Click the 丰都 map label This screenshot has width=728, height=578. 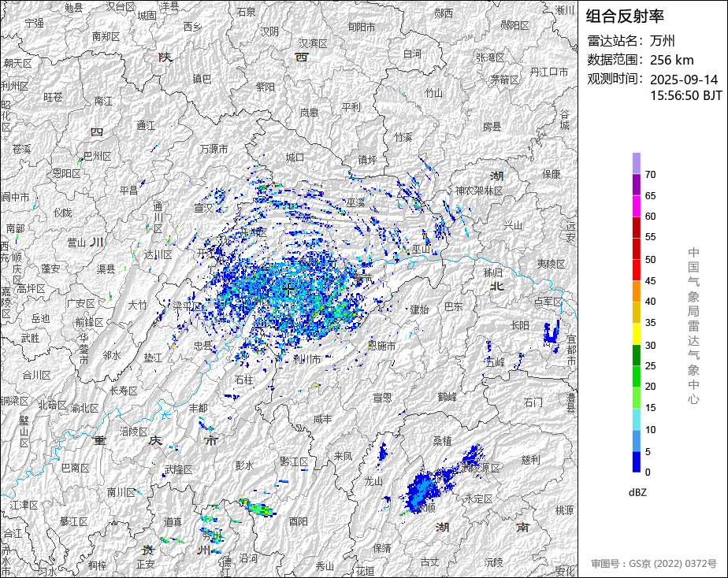pyautogui.click(x=199, y=408)
